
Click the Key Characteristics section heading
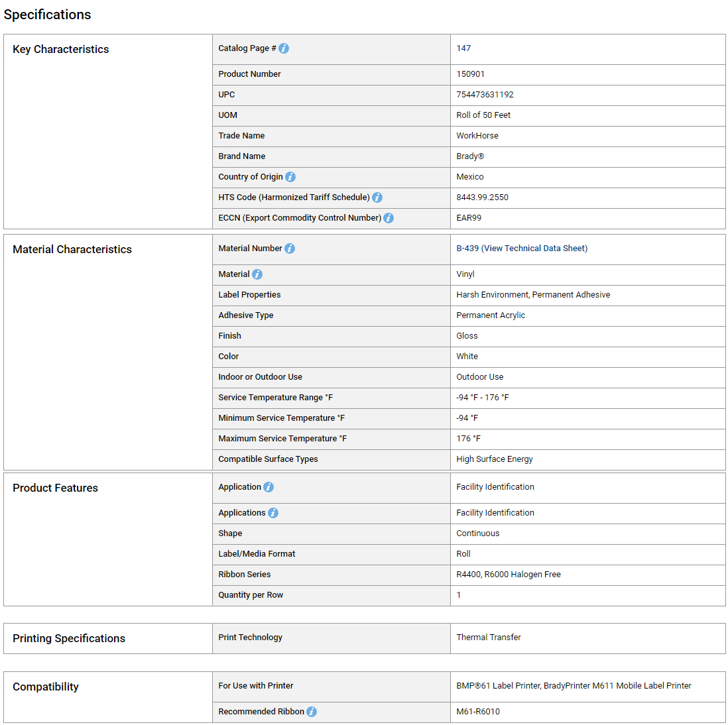(61, 49)
